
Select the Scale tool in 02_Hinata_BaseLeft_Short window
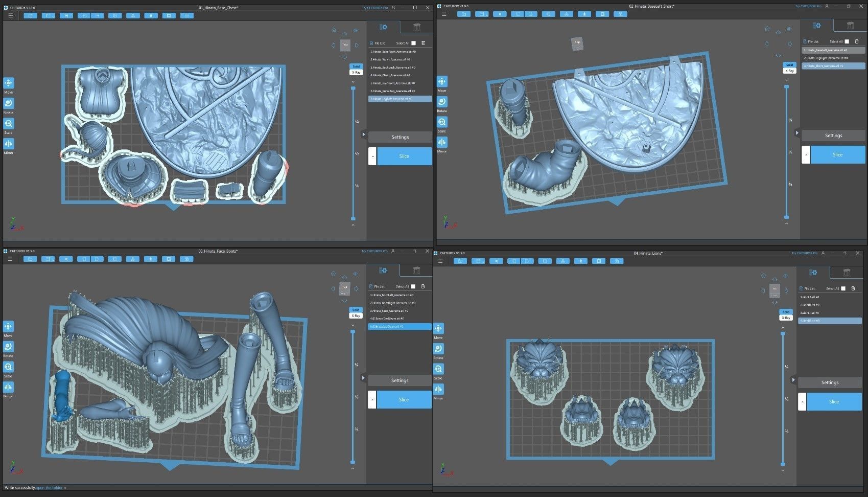click(x=442, y=122)
